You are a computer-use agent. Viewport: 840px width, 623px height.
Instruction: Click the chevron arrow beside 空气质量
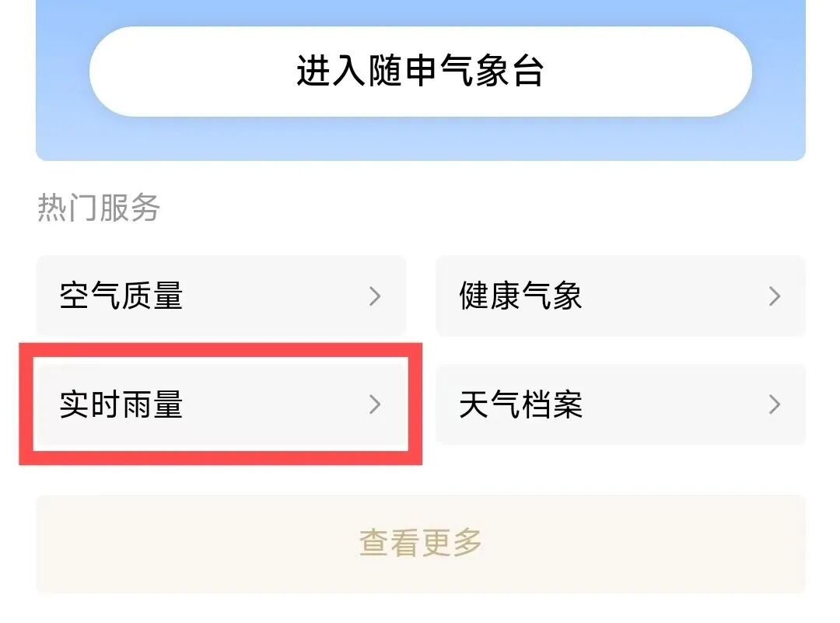[375, 296]
